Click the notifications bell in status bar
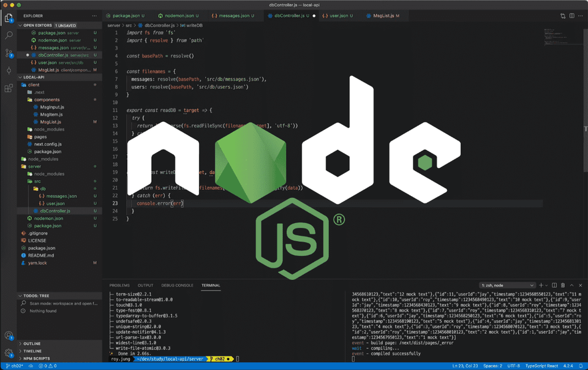The height and width of the screenshot is (370, 588). coord(581,366)
